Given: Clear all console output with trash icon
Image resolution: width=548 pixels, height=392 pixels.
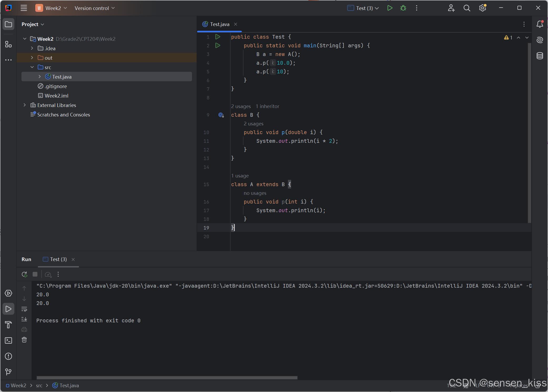Looking at the screenshot, I should [24, 340].
